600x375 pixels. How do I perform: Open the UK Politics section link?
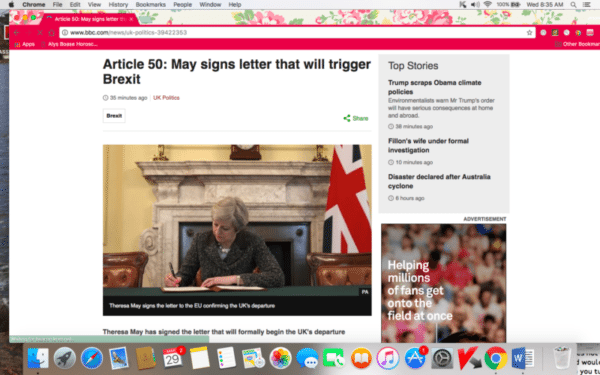coord(166,98)
